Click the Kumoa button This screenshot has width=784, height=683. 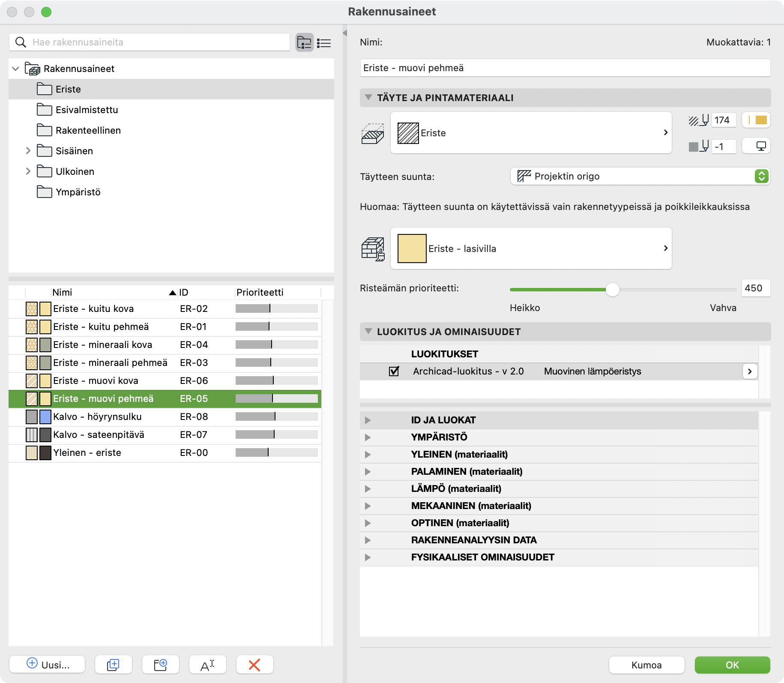(646, 665)
